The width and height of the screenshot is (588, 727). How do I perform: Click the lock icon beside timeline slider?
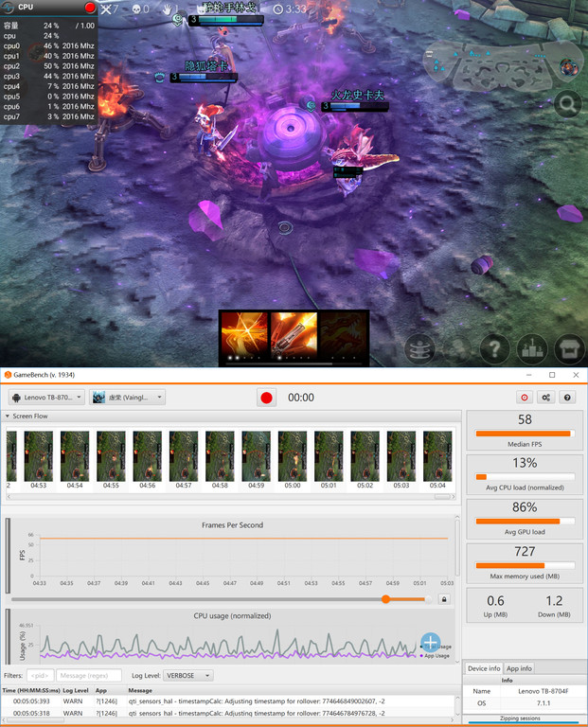click(x=444, y=599)
